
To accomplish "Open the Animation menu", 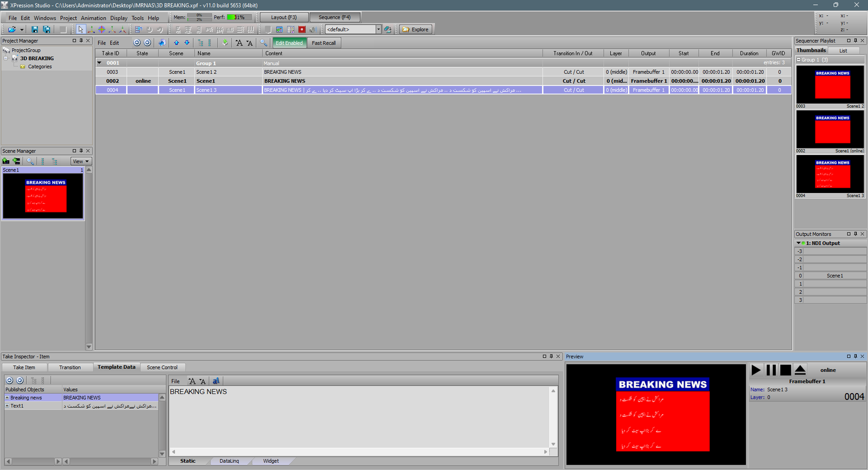I will click(x=93, y=18).
